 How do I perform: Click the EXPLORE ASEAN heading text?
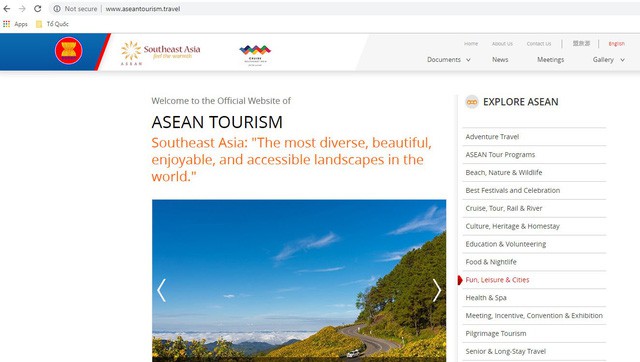[x=520, y=102]
